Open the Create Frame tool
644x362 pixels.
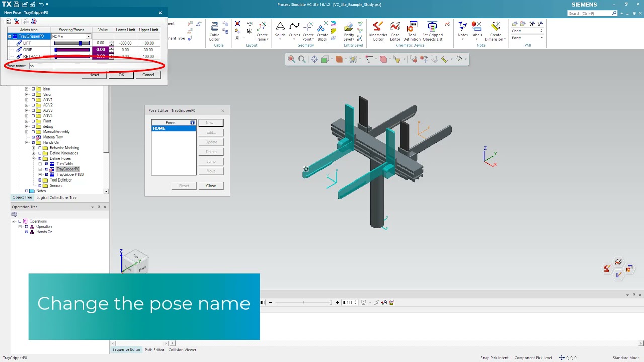tap(262, 31)
